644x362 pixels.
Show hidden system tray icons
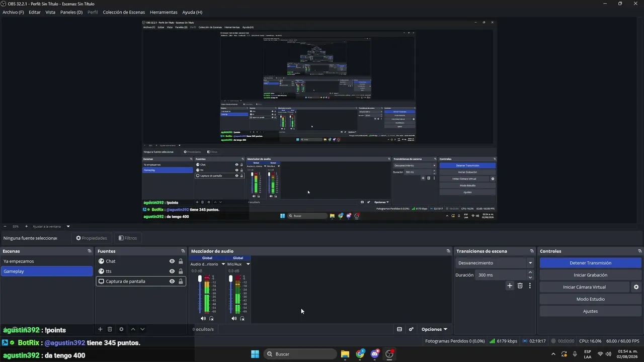tap(553, 354)
